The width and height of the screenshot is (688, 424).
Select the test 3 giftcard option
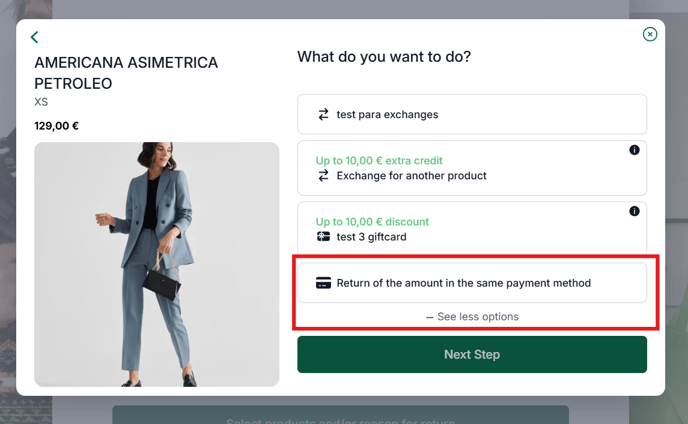(x=472, y=228)
